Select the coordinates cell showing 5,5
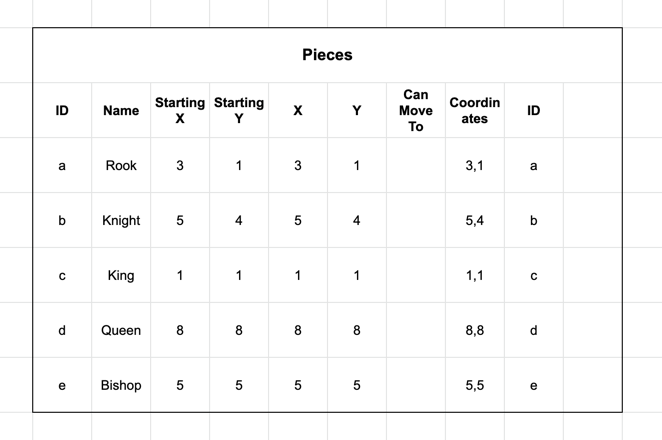Viewport: 662px width, 440px height. [x=475, y=385]
